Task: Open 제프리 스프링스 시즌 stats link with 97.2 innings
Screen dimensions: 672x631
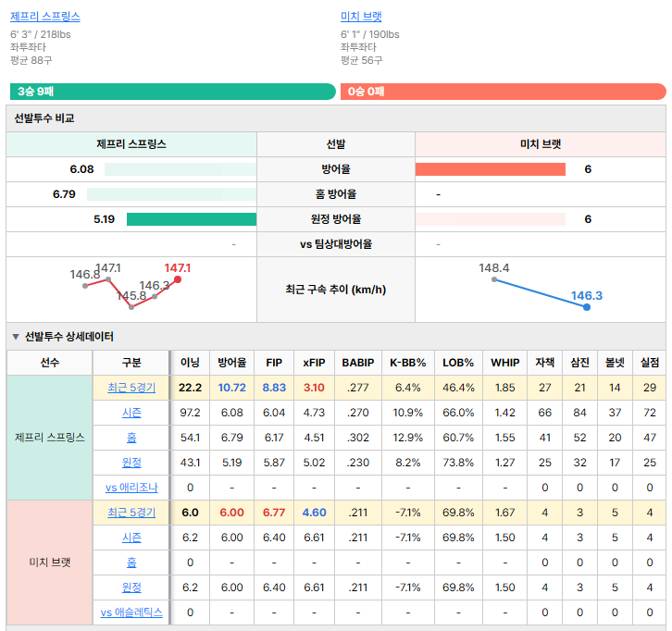Action: coord(131,413)
